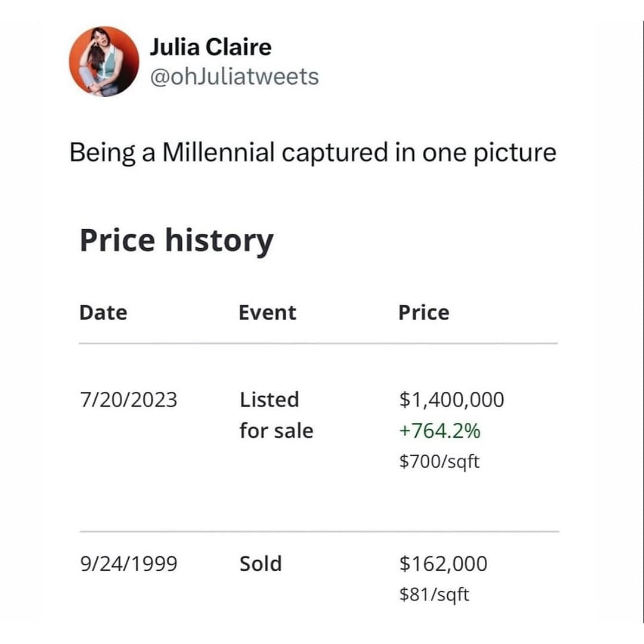
Task: Click the $81/sqft value
Action: point(434,595)
